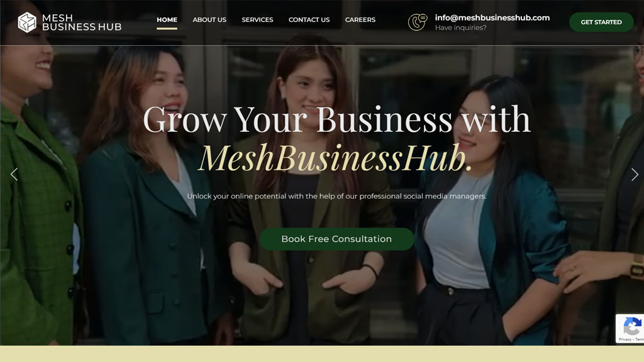Click the Mesh Business Hub cube logo
This screenshot has height=362, width=644.
(x=27, y=22)
